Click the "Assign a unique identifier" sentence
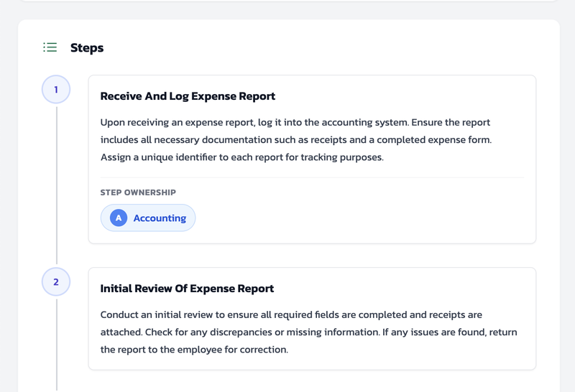The height and width of the screenshot is (392, 575). tap(241, 157)
